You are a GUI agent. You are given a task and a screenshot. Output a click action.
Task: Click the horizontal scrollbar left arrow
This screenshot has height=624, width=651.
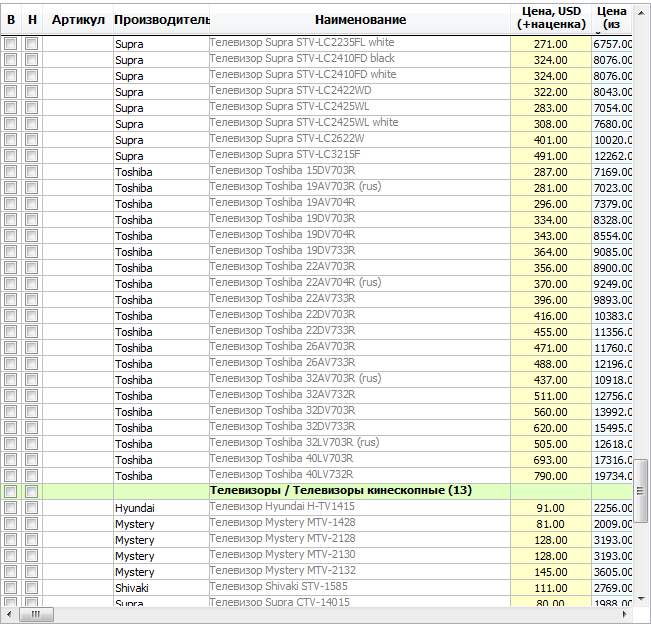pyautogui.click(x=9, y=614)
